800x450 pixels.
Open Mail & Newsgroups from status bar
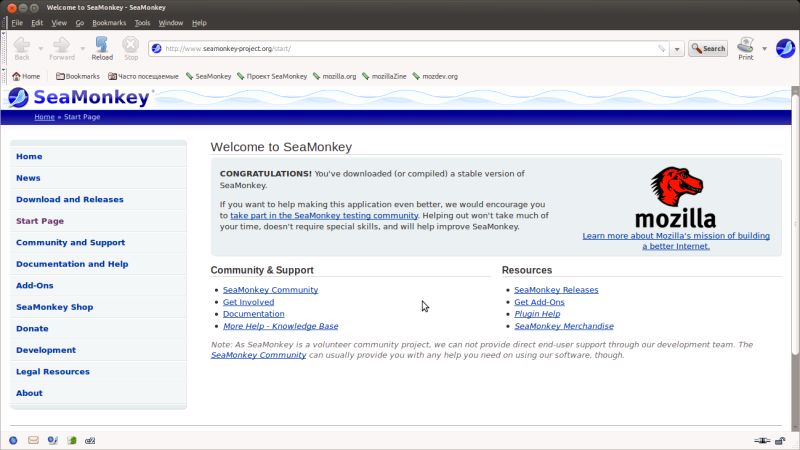pos(33,440)
